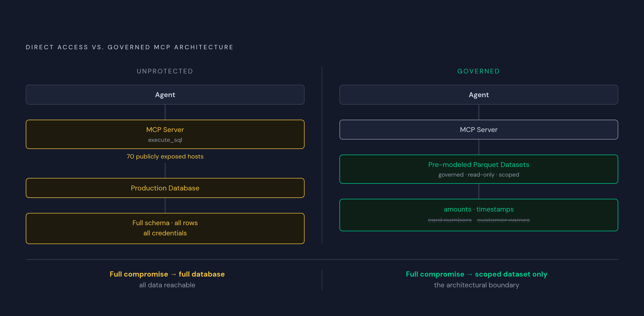Click 'governed · read-only · scoped' subtitle
Image resolution: width=644 pixels, height=316 pixels.
tap(479, 175)
